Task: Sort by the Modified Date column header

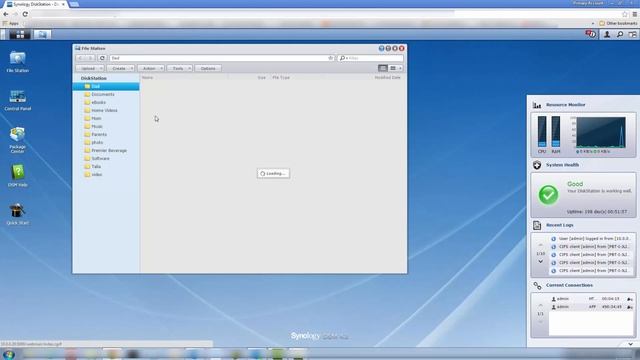Action: (x=387, y=78)
